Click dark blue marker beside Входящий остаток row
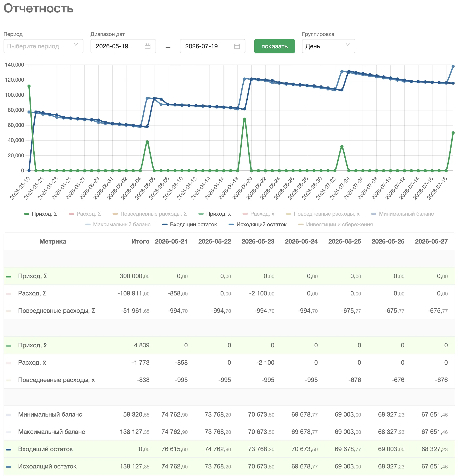 pos(8,449)
